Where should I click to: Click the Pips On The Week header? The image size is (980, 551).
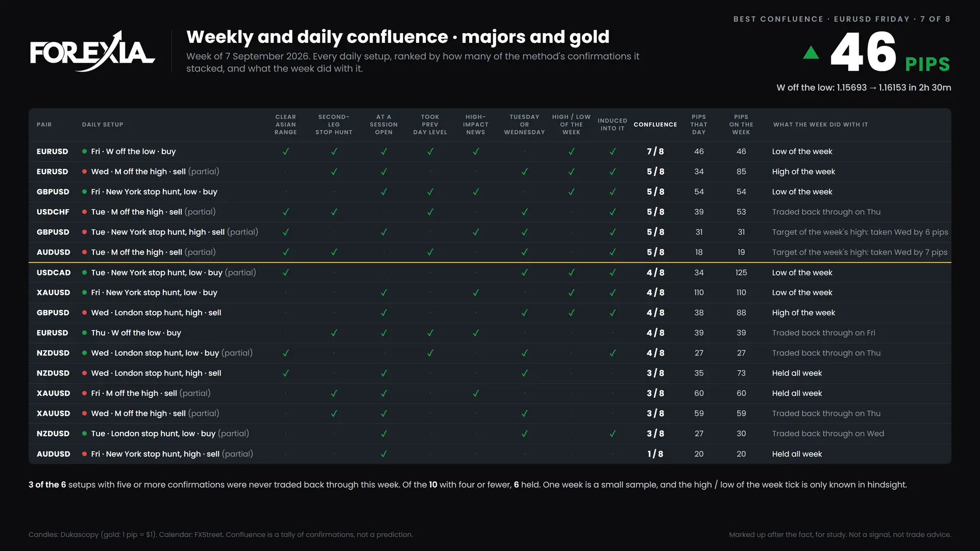tap(741, 124)
